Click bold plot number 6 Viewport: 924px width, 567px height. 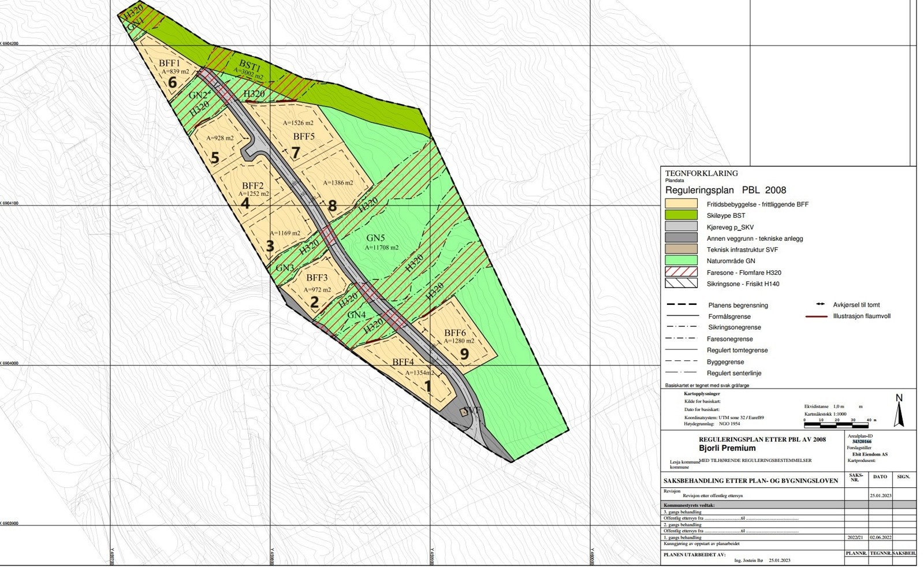[x=172, y=83]
